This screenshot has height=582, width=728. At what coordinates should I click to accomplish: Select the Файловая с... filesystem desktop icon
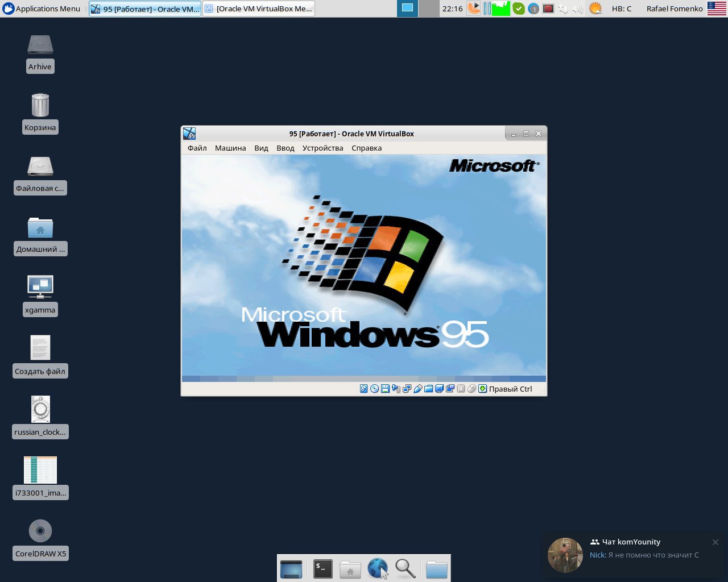[40, 175]
